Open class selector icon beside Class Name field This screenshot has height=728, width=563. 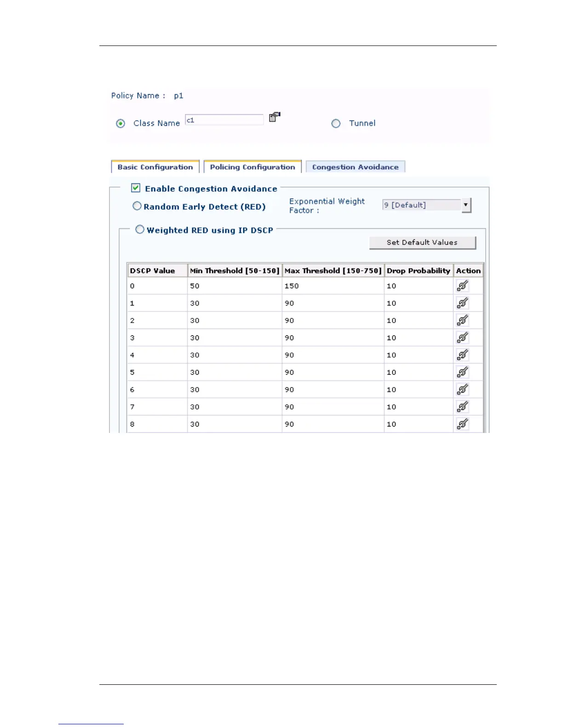click(275, 117)
